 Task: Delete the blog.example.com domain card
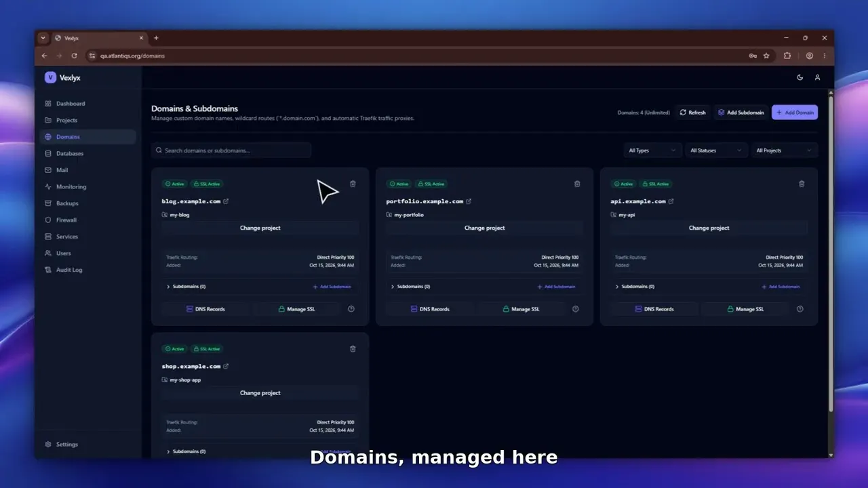(x=353, y=184)
